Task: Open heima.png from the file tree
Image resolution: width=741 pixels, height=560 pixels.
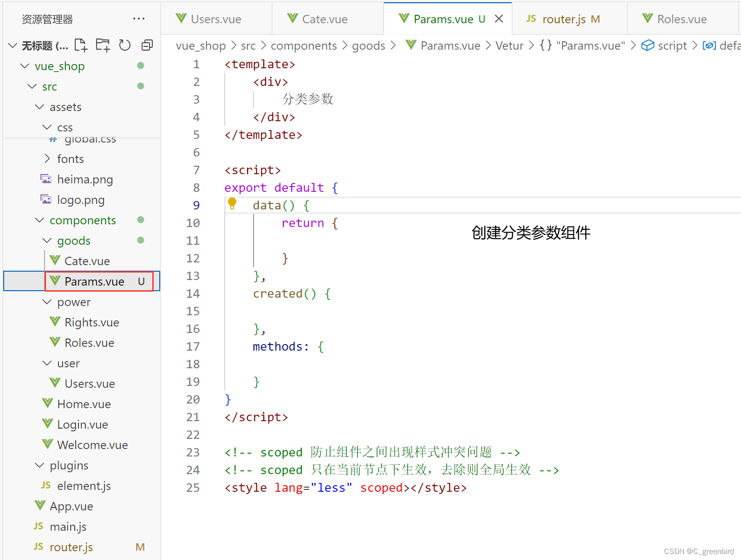Action: pos(82,179)
